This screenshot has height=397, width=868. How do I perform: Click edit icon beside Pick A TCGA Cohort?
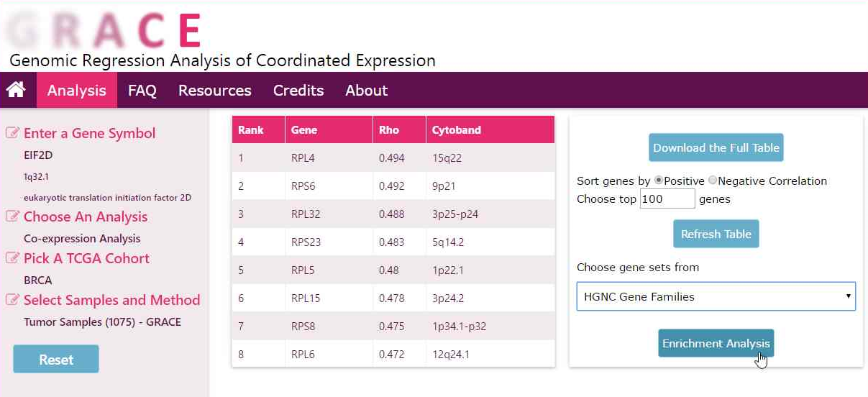pos(13,258)
